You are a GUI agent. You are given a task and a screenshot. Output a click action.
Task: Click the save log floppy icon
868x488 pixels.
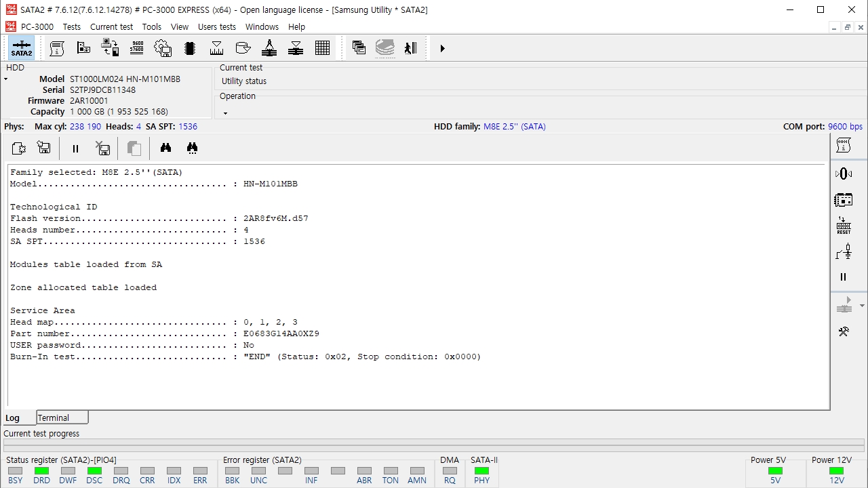tap(44, 148)
